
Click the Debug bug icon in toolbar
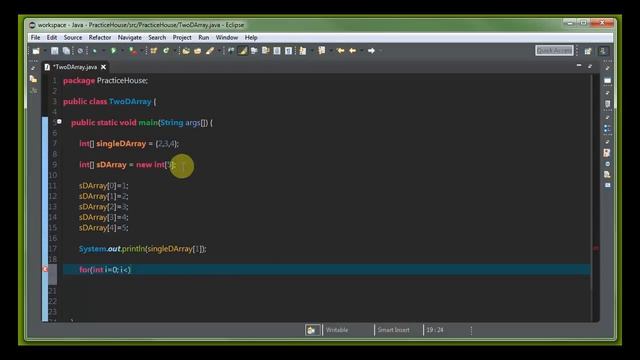pos(95,51)
